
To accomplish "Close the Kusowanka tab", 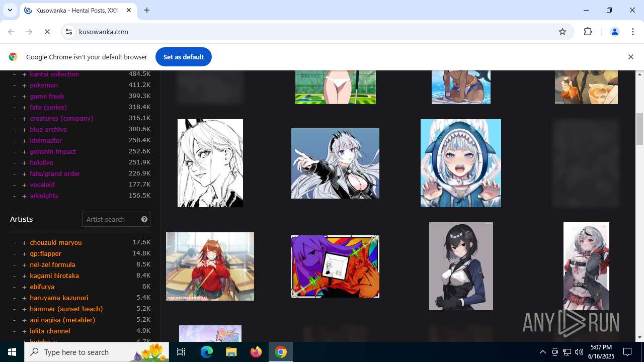I will [129, 10].
